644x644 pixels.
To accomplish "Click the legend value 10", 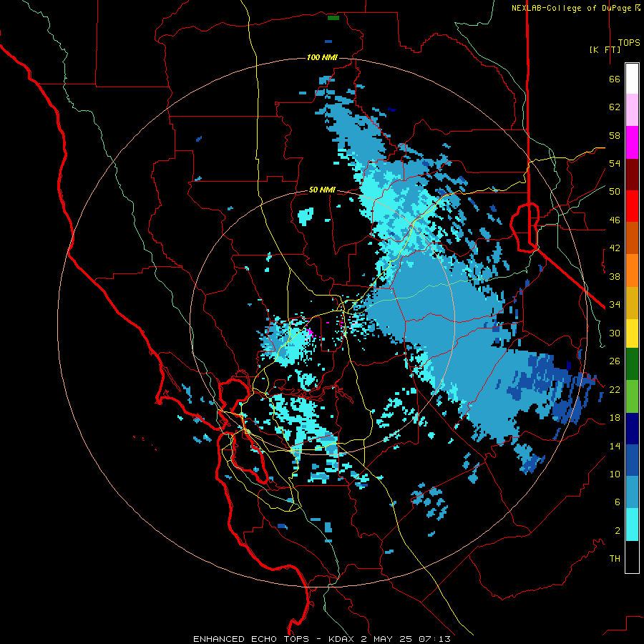I will coord(615,474).
